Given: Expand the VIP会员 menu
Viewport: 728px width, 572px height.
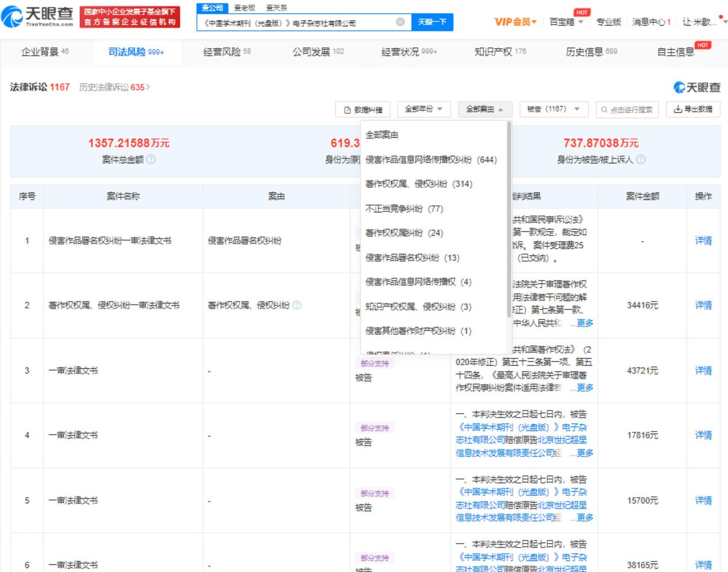Looking at the screenshot, I should coord(515,22).
